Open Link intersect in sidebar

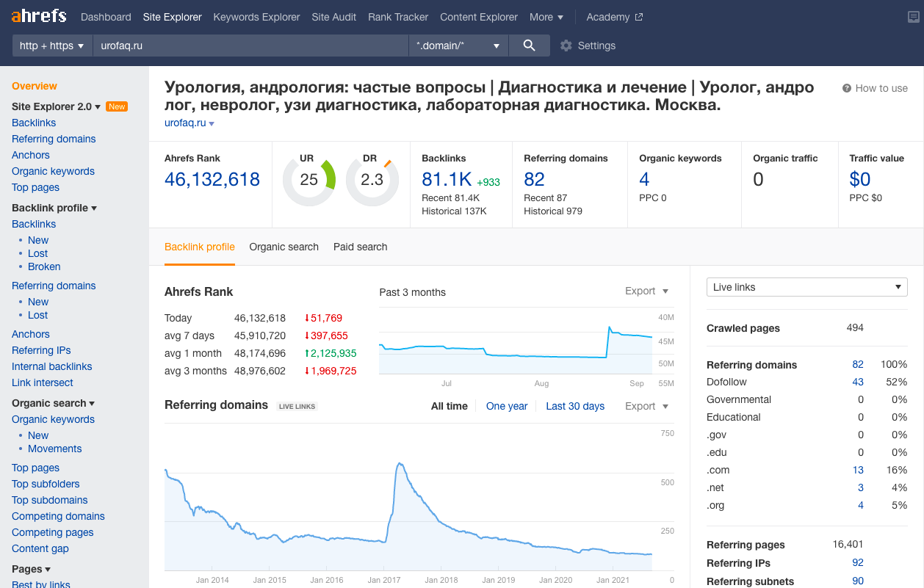43,382
